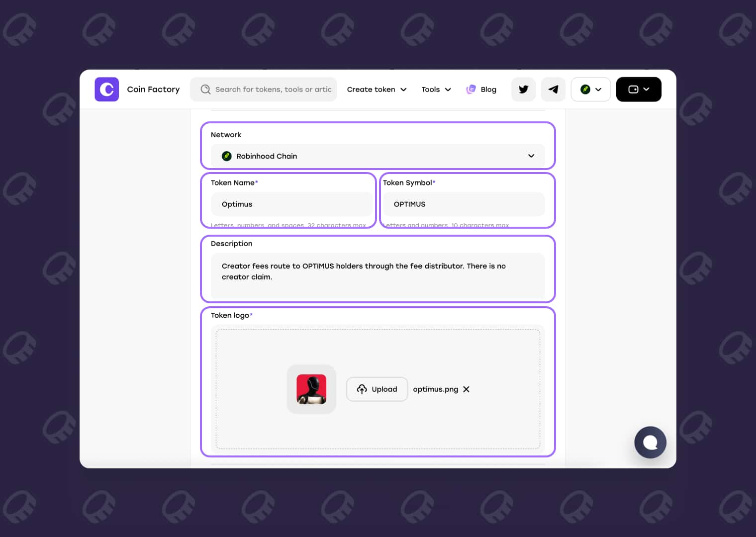The width and height of the screenshot is (756, 537).
Task: Expand the Tools chevron arrow
Action: (x=448, y=89)
